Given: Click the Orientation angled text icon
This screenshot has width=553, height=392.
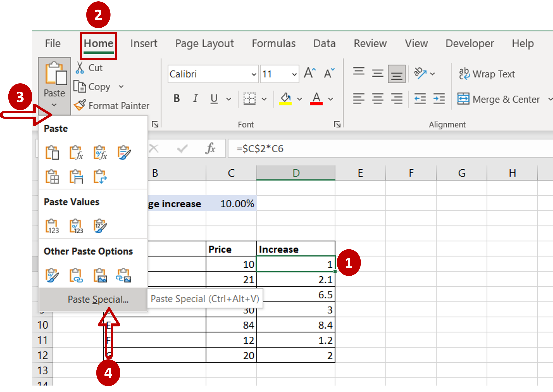Looking at the screenshot, I should point(420,73).
